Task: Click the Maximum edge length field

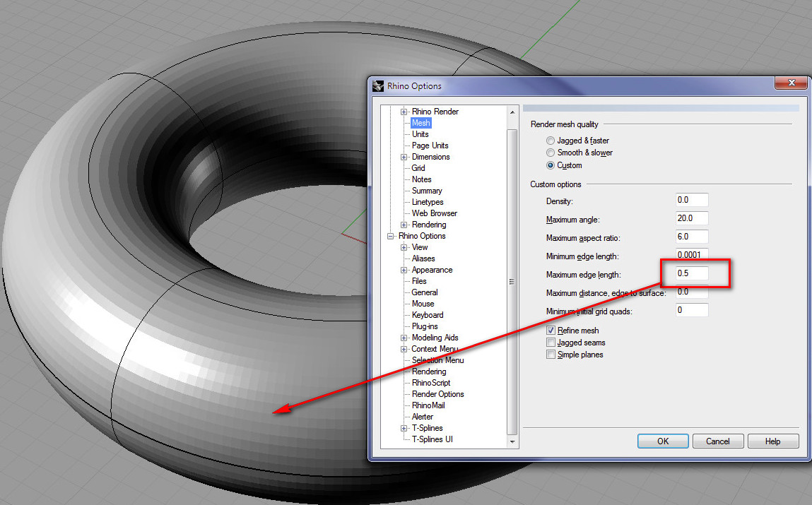Action: 692,273
